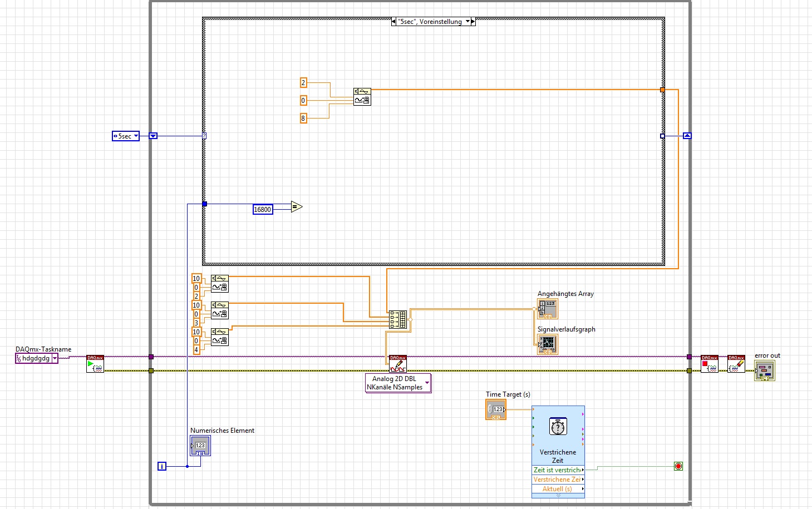This screenshot has width=812, height=509.
Task: Click the 'Zeit ist verstrichen' output row
Action: coord(558,470)
